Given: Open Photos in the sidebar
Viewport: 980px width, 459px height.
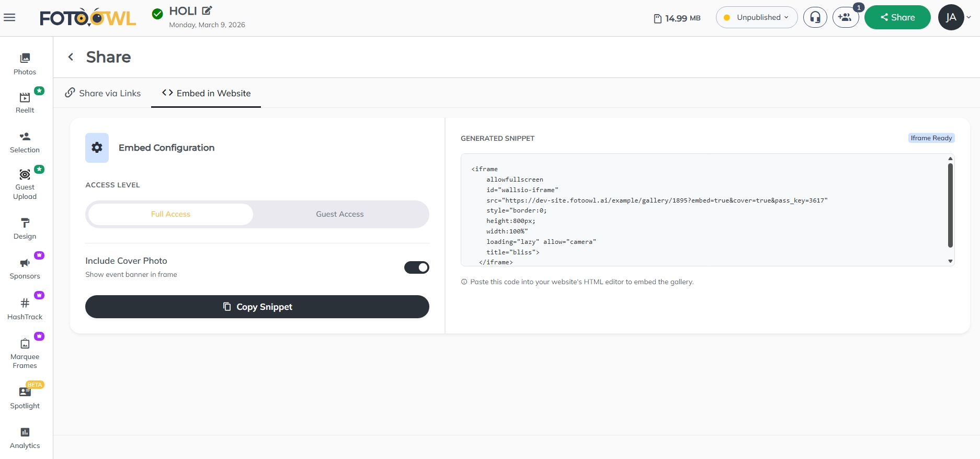Looking at the screenshot, I should pyautogui.click(x=25, y=64).
